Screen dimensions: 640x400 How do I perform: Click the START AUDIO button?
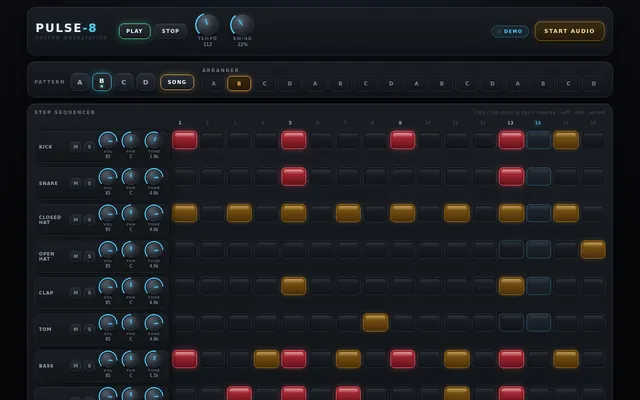pyautogui.click(x=569, y=31)
